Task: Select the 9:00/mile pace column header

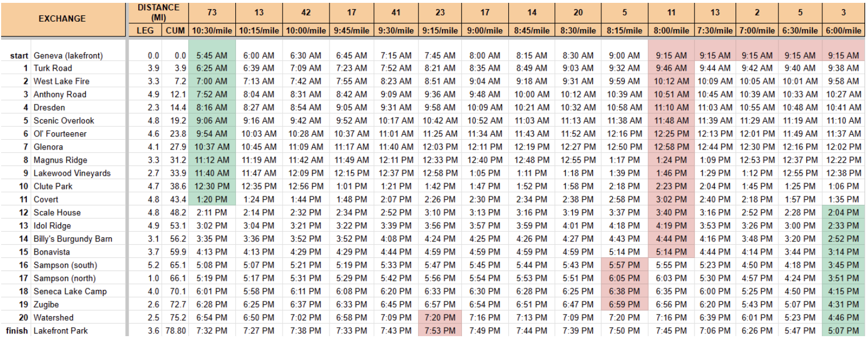Action: click(484, 30)
